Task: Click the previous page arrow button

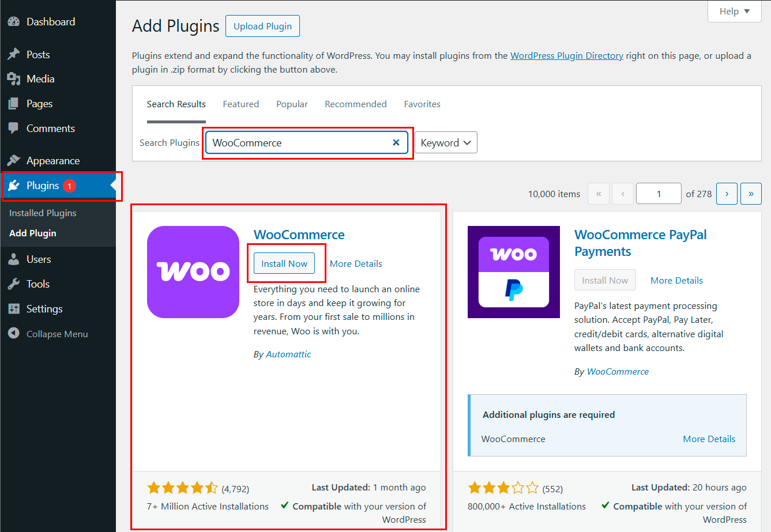Action: point(623,194)
